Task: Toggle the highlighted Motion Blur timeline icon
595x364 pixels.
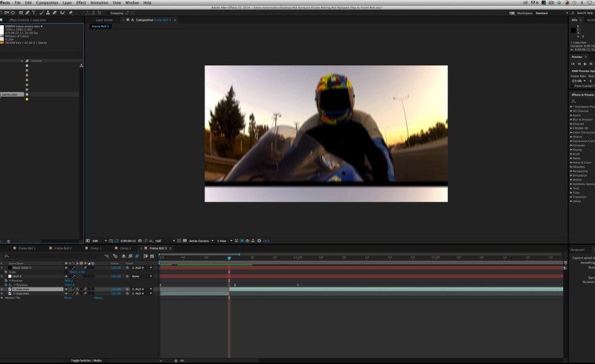Action: pos(137,256)
